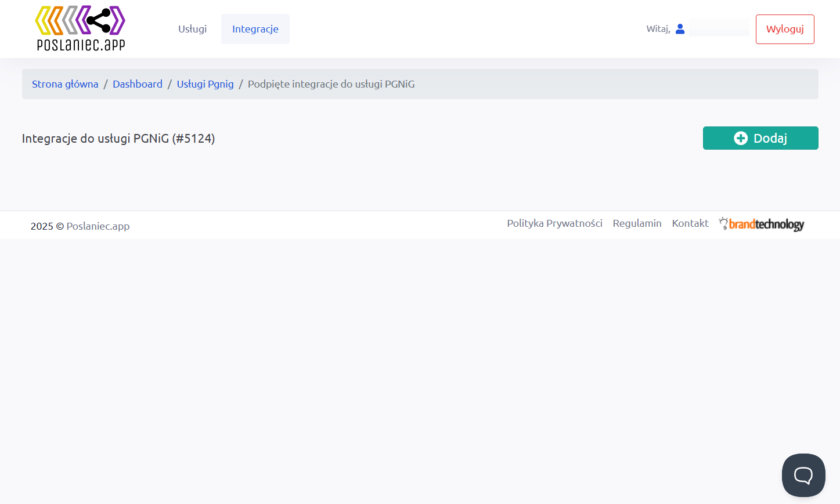Image resolution: width=840 pixels, height=504 pixels.
Task: Open the chat support widget
Action: click(803, 475)
